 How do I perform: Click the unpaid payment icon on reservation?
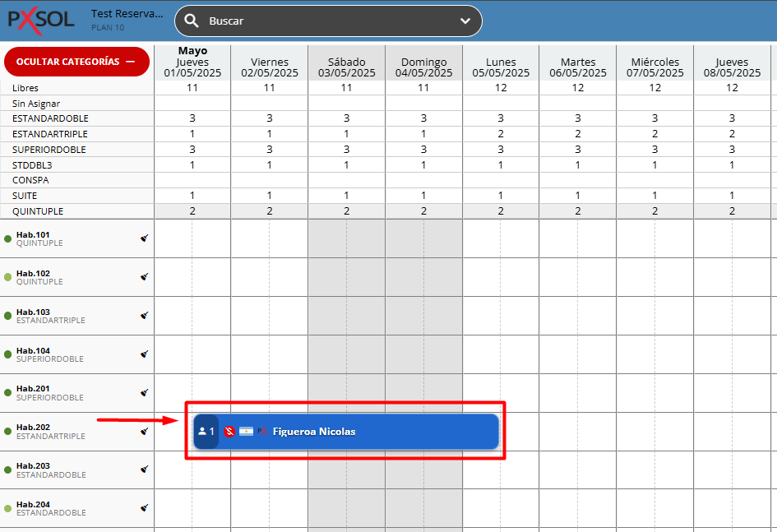[x=229, y=432]
